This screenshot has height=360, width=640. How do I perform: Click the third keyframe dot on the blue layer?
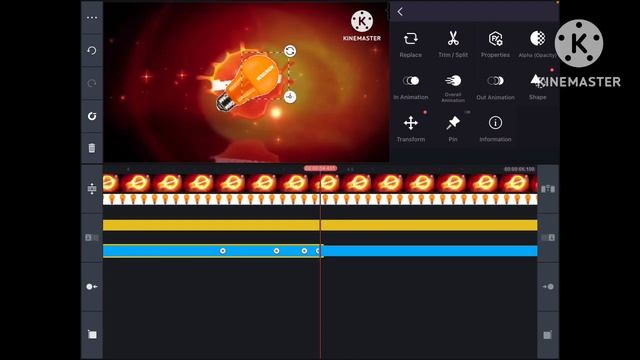304,251
